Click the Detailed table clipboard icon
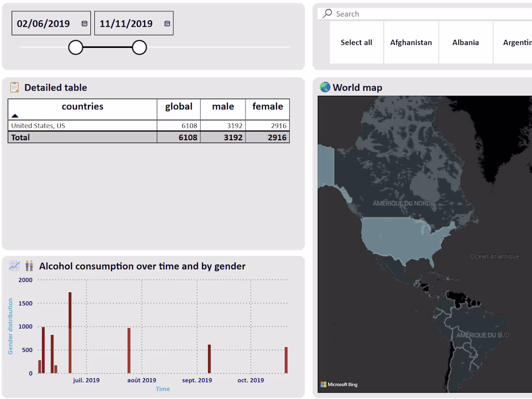Viewport: 532px width, 399px height. point(14,88)
